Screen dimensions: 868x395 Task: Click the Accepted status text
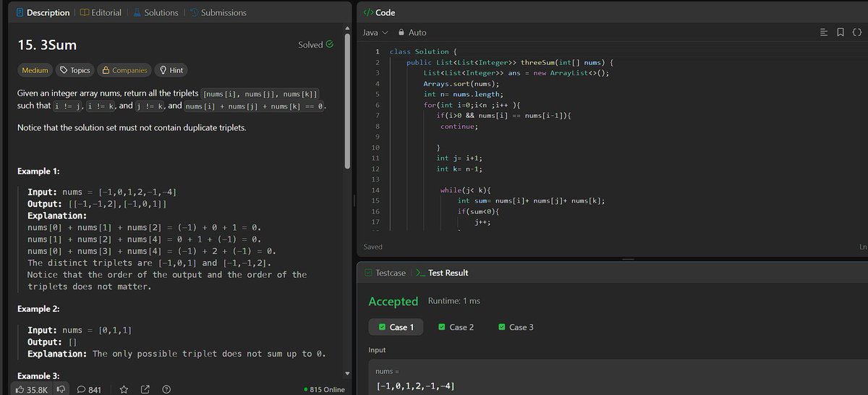point(393,302)
